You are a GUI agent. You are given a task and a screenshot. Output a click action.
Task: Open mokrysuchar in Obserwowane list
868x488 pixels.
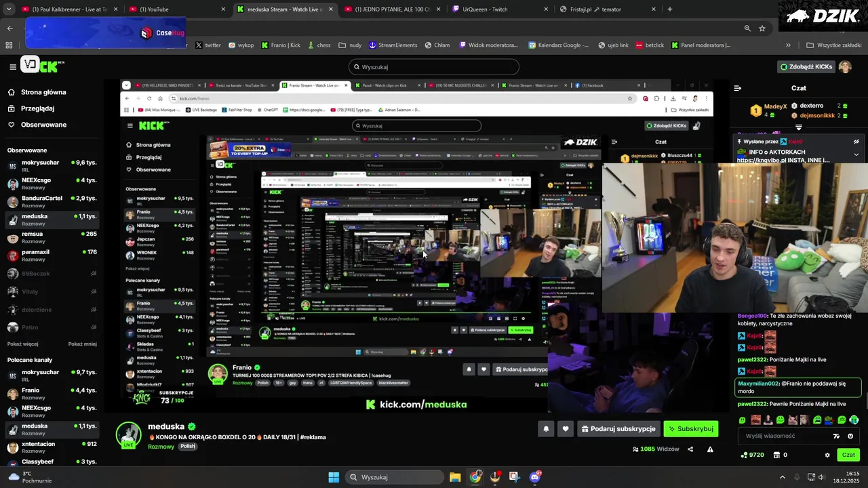pyautogui.click(x=52, y=166)
